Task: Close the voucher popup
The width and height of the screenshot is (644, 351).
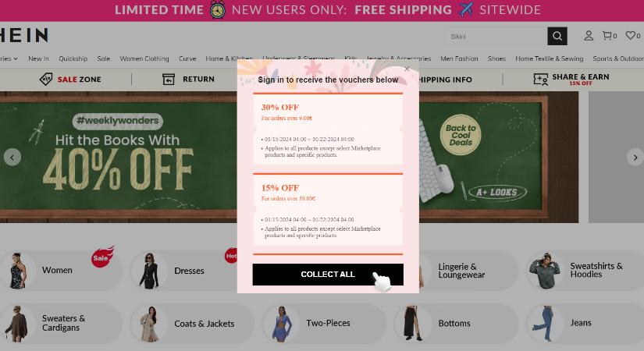Action: [407, 69]
